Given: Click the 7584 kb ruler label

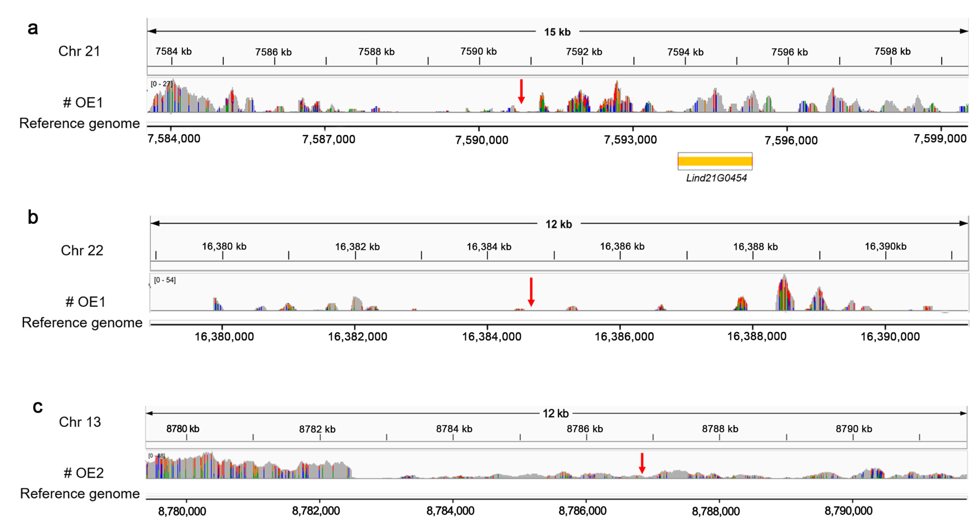Looking at the screenshot, I should 174,51.
